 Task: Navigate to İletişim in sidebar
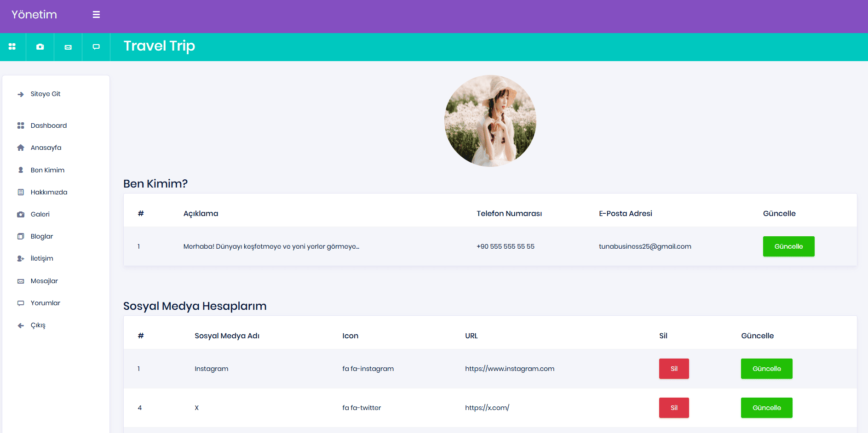[x=42, y=258]
